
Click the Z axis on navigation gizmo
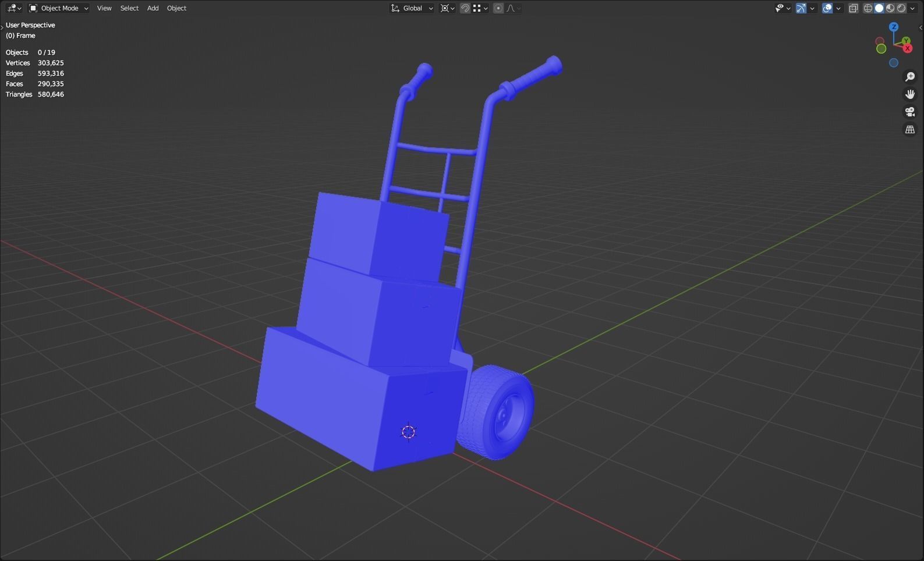(894, 27)
